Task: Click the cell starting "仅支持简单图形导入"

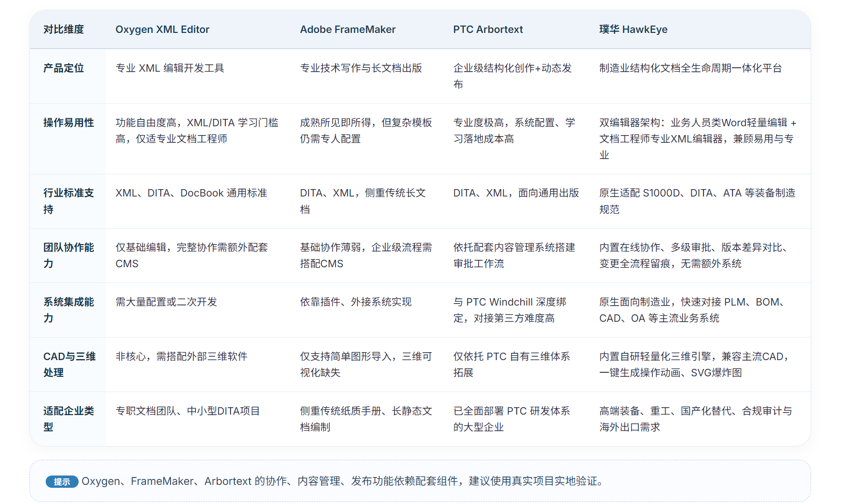Action: pos(366,364)
